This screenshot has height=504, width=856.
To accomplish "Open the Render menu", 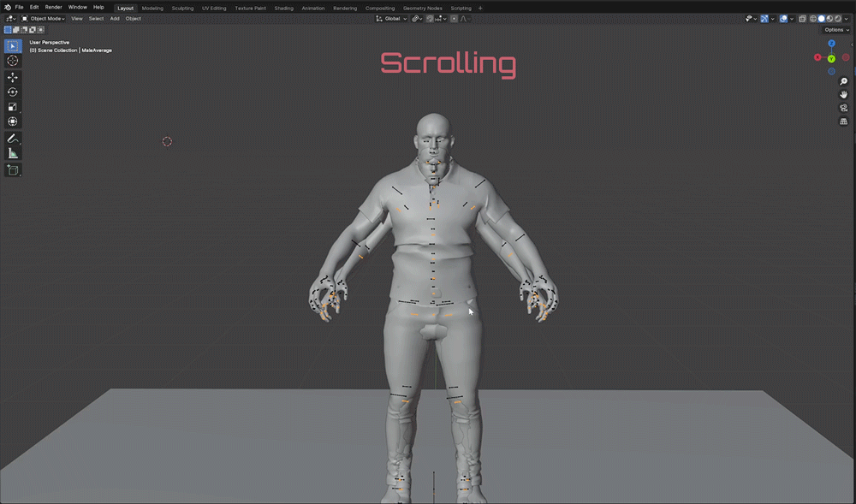I will (53, 7).
